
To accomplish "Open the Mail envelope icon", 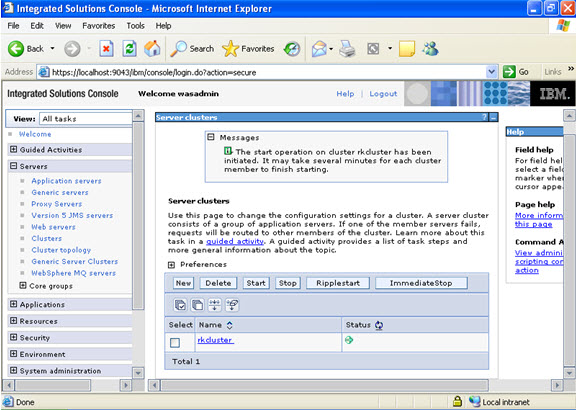I will (319, 48).
